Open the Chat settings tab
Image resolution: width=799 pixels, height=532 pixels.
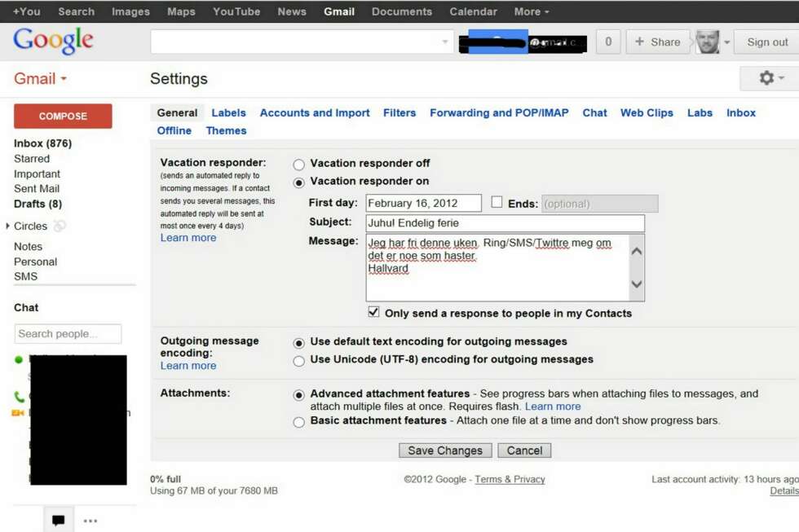coord(594,113)
